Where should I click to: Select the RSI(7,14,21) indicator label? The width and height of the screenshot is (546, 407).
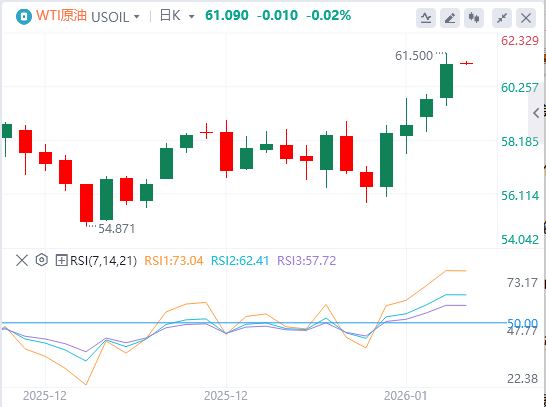103,261
